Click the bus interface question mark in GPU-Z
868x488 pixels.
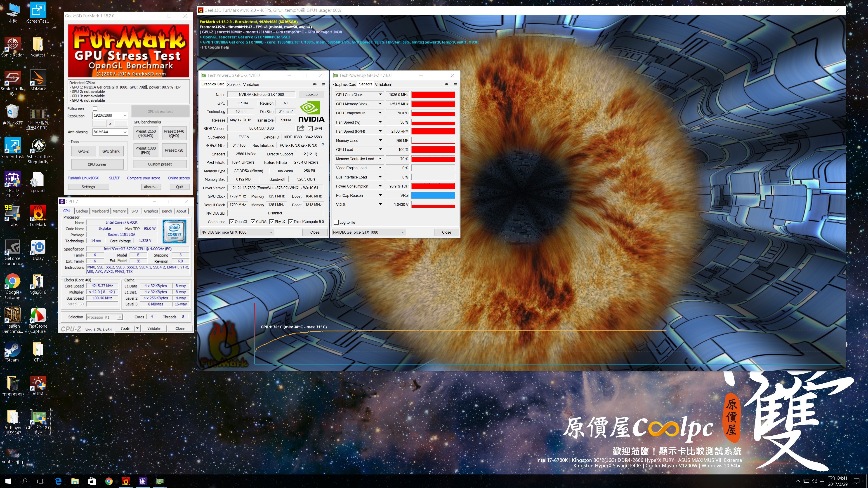click(x=323, y=145)
